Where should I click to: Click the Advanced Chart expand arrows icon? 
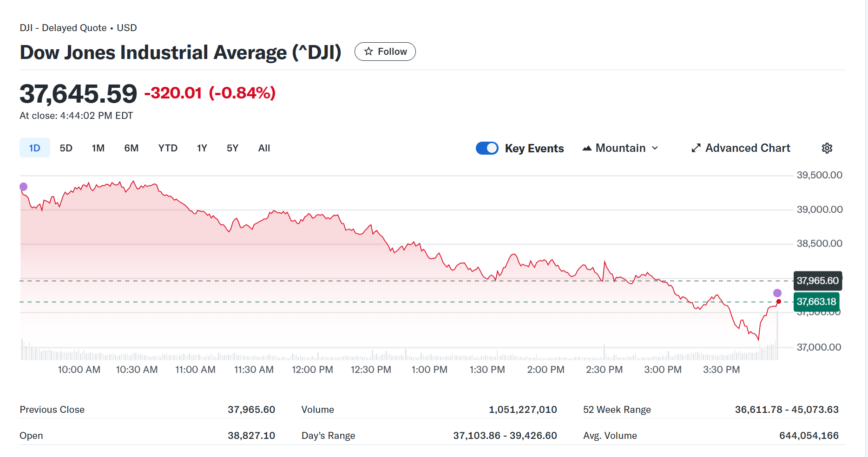(x=696, y=148)
